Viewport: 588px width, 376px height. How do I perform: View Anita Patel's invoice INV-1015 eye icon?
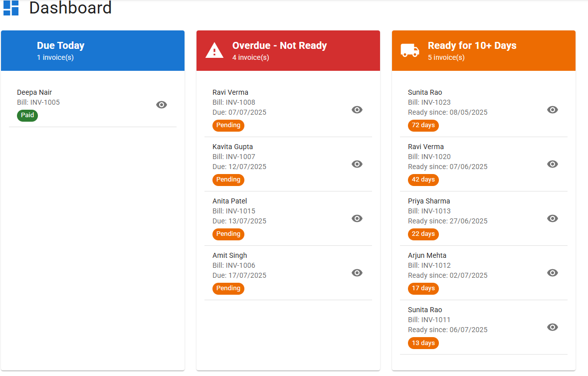tap(357, 218)
